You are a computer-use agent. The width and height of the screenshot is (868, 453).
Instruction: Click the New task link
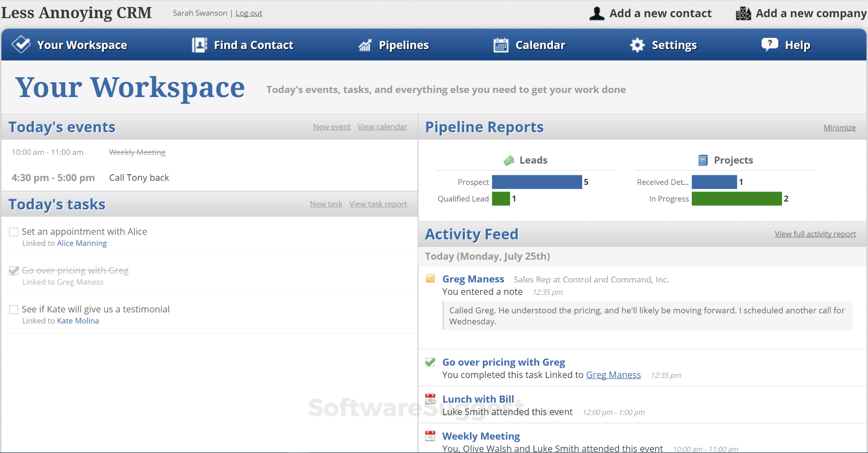pos(326,204)
